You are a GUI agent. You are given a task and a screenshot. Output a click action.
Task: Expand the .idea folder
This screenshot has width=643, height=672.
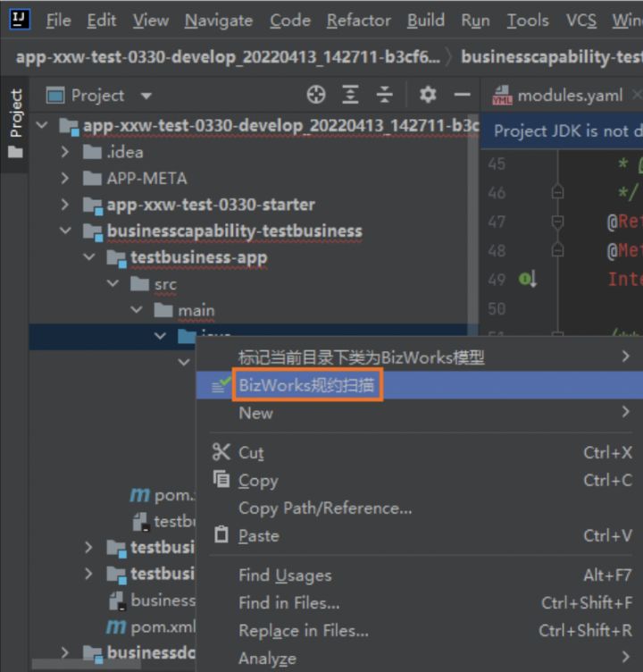tap(65, 152)
